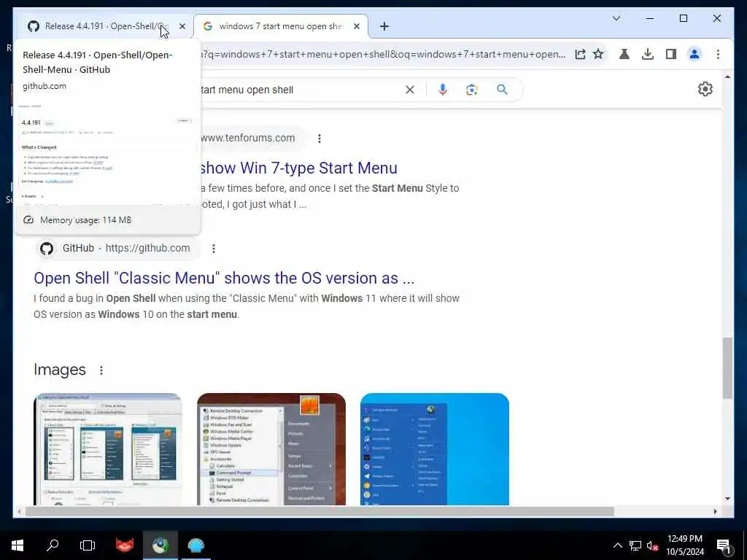Open the GitHub favicon of result

[47, 248]
